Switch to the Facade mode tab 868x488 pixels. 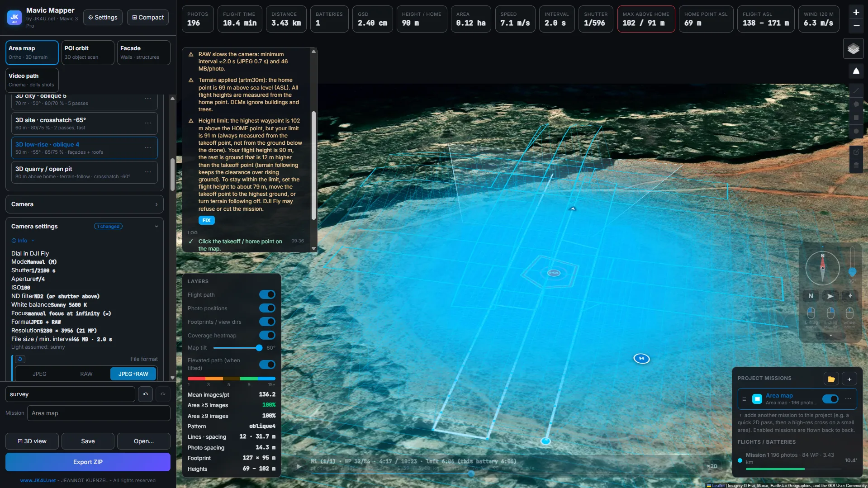point(144,52)
